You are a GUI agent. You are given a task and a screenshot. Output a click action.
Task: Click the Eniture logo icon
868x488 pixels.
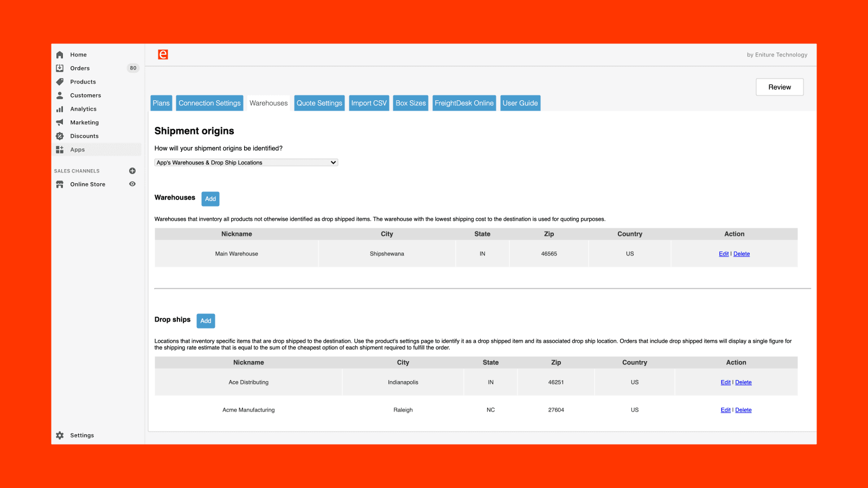pyautogui.click(x=163, y=55)
